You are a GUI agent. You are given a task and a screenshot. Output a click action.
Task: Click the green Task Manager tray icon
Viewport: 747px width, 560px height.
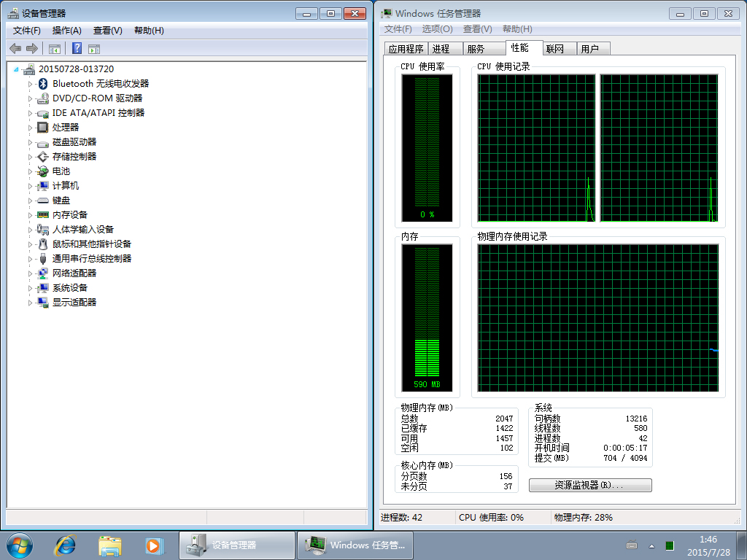coord(670,545)
